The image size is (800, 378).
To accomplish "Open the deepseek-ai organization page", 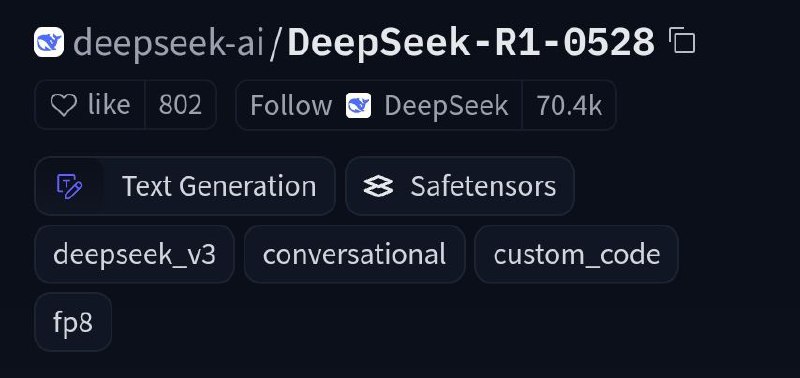I will [168, 43].
